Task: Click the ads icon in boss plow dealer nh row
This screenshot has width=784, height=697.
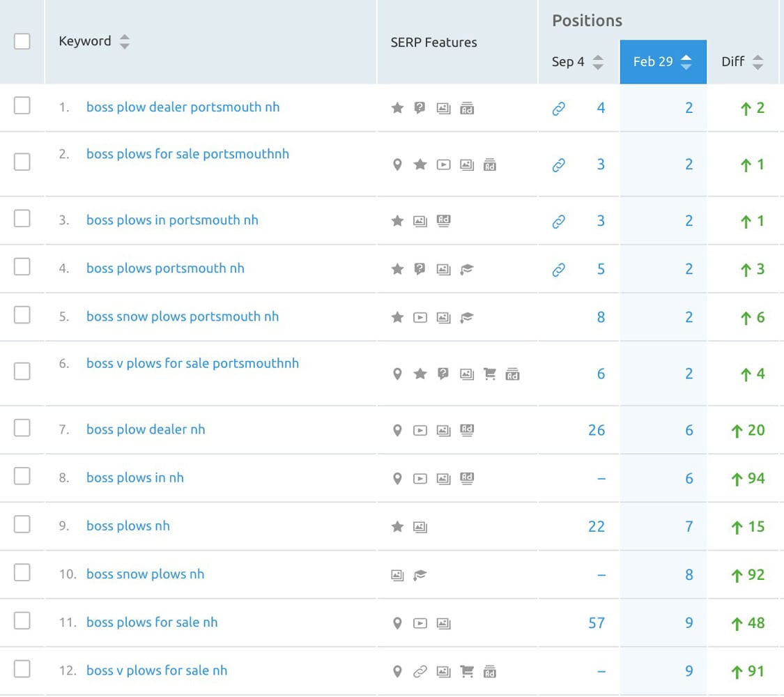Action: (x=466, y=431)
